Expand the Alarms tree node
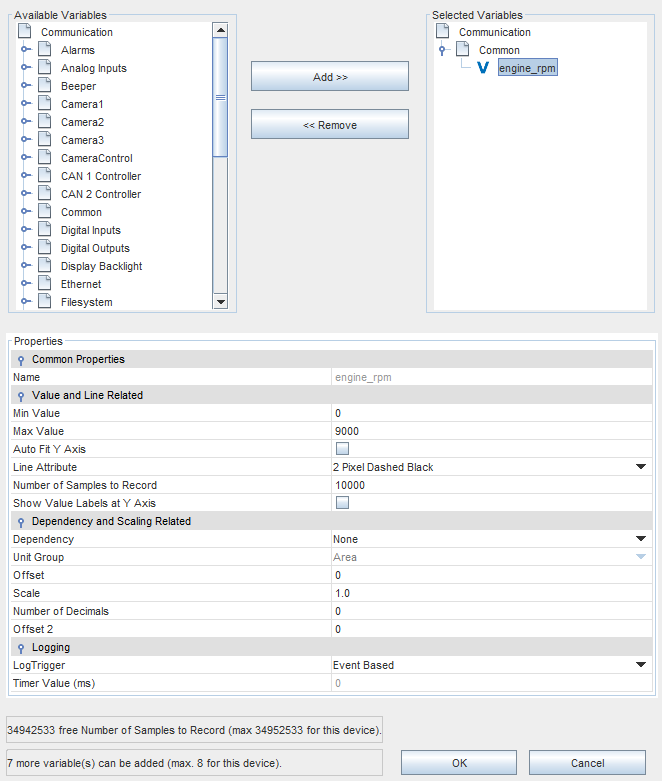 coord(25,49)
